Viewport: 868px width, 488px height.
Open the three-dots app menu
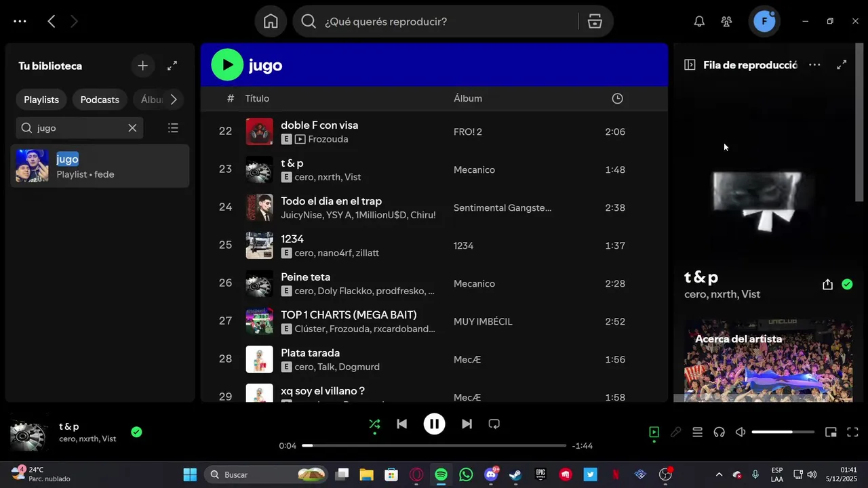coord(20,22)
